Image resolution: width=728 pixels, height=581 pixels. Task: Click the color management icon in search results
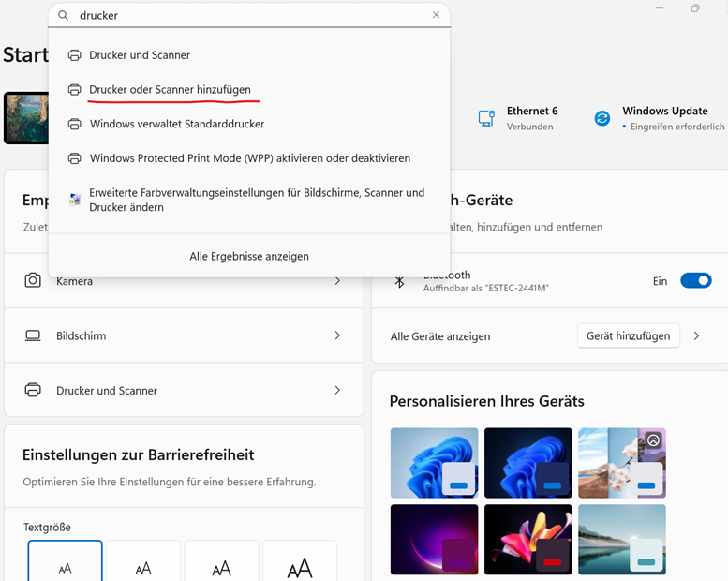[75, 200]
